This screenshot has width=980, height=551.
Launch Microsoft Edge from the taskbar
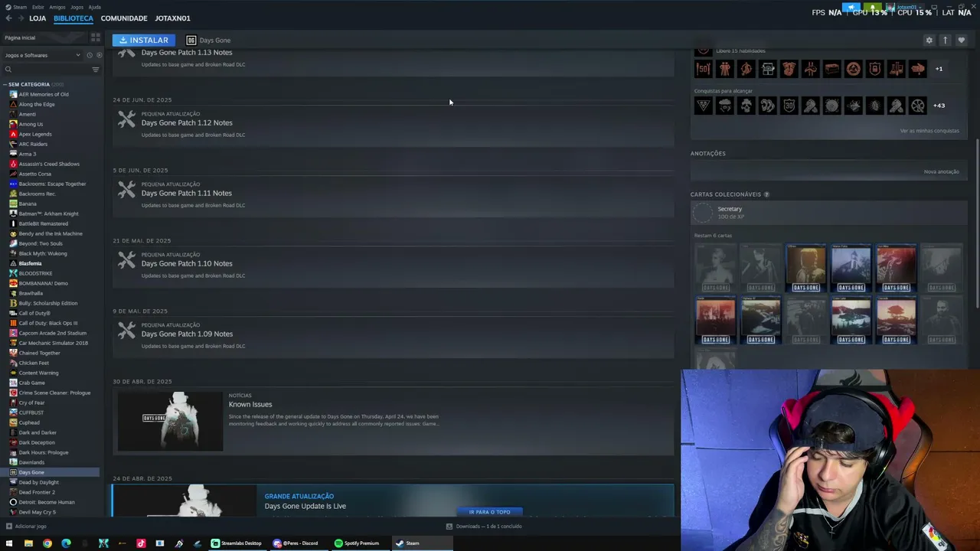(66, 543)
